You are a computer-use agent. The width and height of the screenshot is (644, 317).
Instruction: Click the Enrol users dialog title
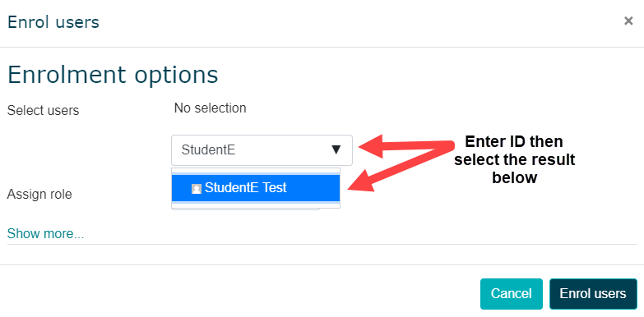coord(53,21)
